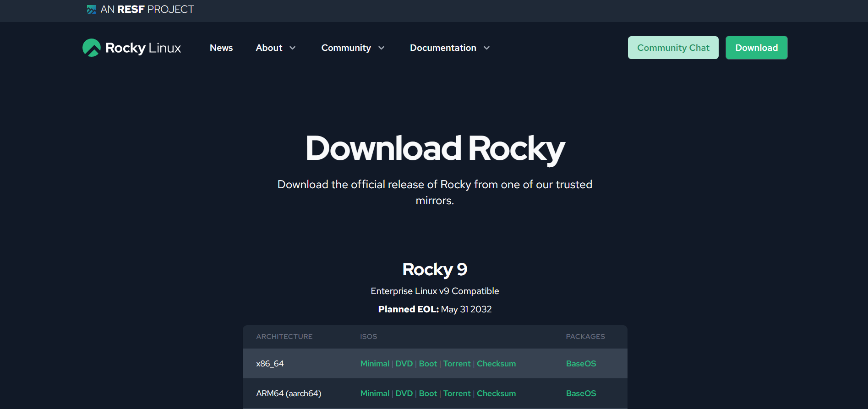Screen dimensions: 868x409
Task: Download x86_64 Boot ISO
Action: point(428,364)
